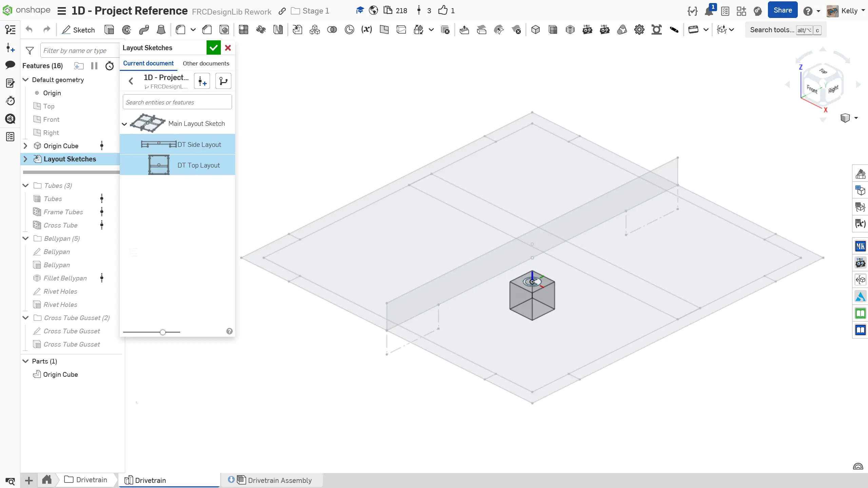Click the thumbnail size slider handle
Screen dimensions: 868x488
point(163,332)
